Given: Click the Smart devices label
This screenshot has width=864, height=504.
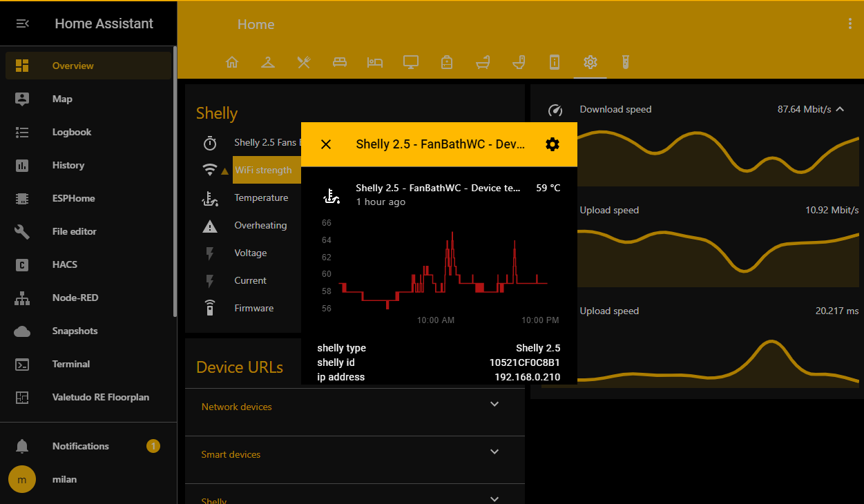Looking at the screenshot, I should [231, 454].
